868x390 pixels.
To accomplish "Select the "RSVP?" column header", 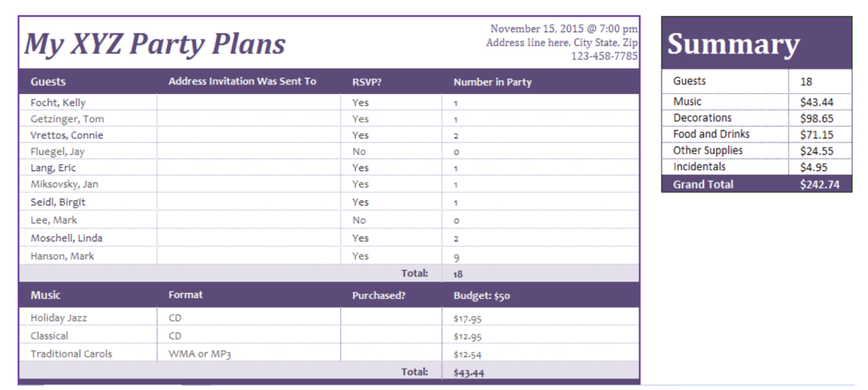I will (x=367, y=82).
